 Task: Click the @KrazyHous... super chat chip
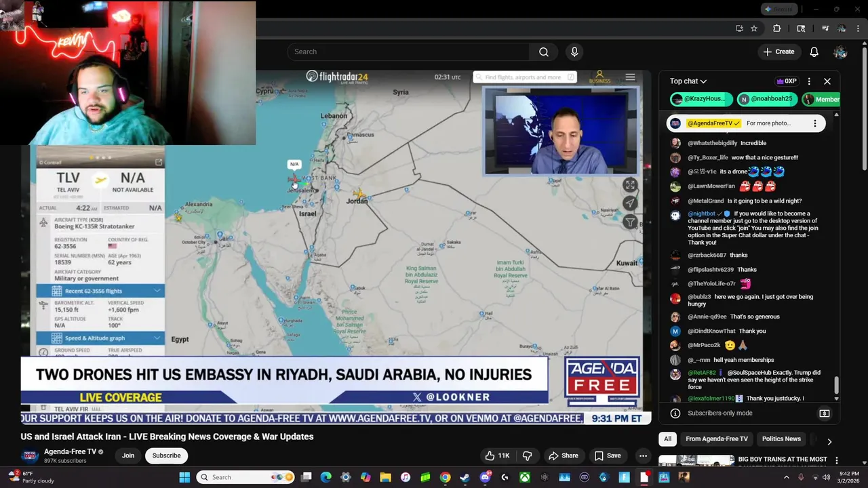click(701, 99)
